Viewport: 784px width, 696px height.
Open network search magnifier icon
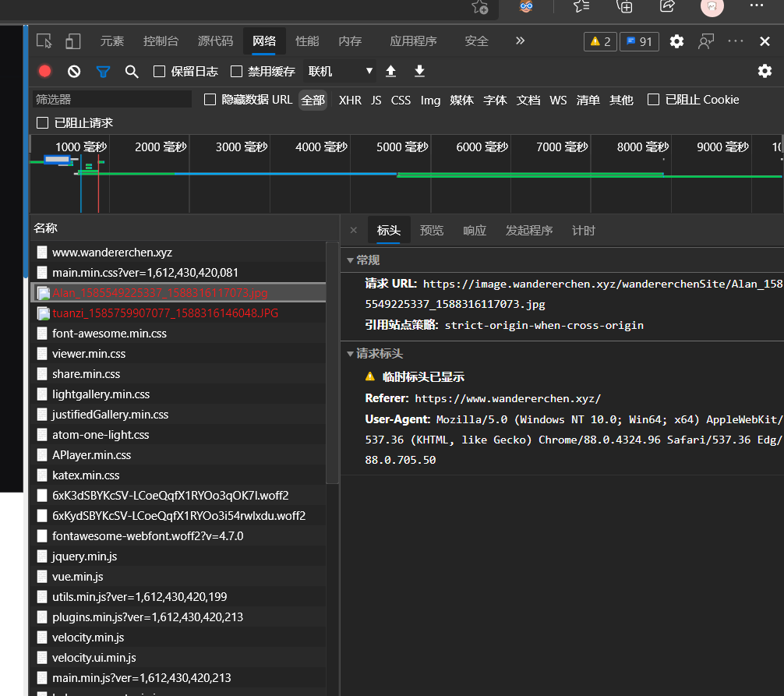[x=132, y=72]
